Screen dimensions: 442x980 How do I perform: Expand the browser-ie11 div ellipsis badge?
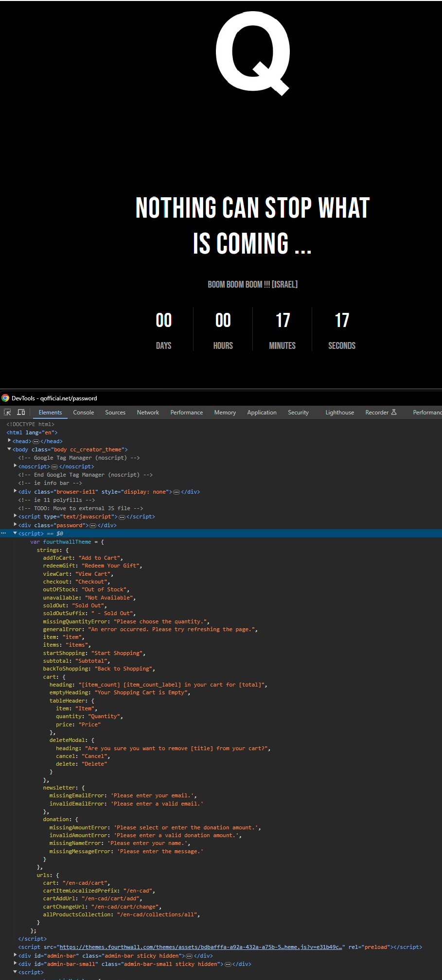177,492
